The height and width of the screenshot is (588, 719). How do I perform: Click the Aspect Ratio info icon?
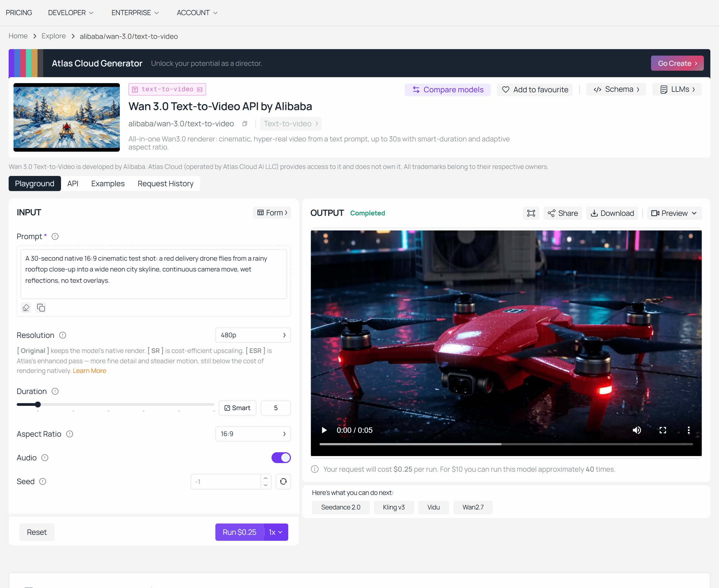pos(70,434)
